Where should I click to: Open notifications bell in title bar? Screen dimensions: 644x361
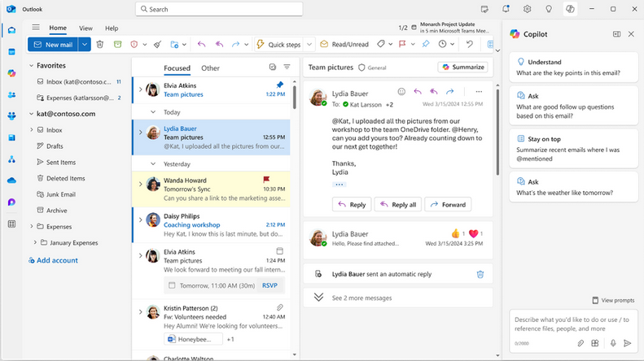pyautogui.click(x=506, y=9)
